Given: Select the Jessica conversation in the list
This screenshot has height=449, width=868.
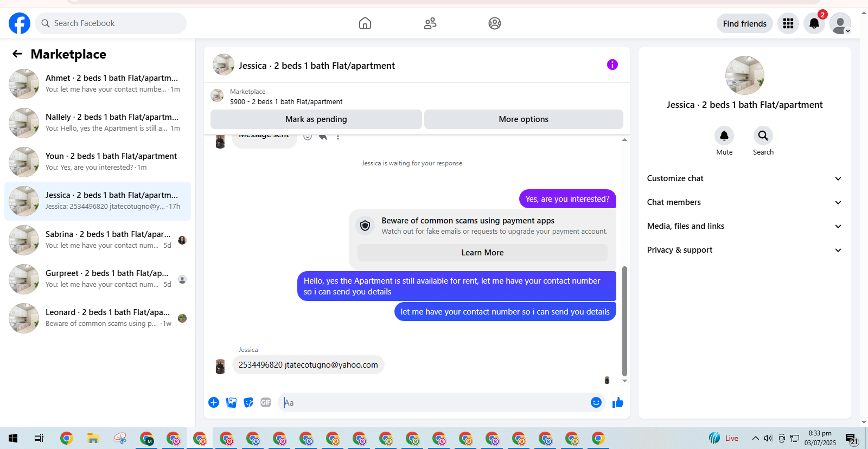Looking at the screenshot, I should (x=98, y=201).
